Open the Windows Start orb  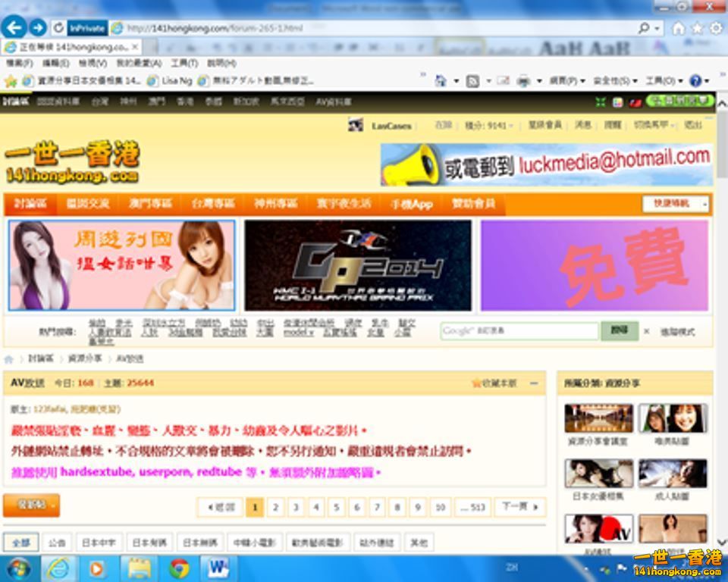[x=18, y=568]
